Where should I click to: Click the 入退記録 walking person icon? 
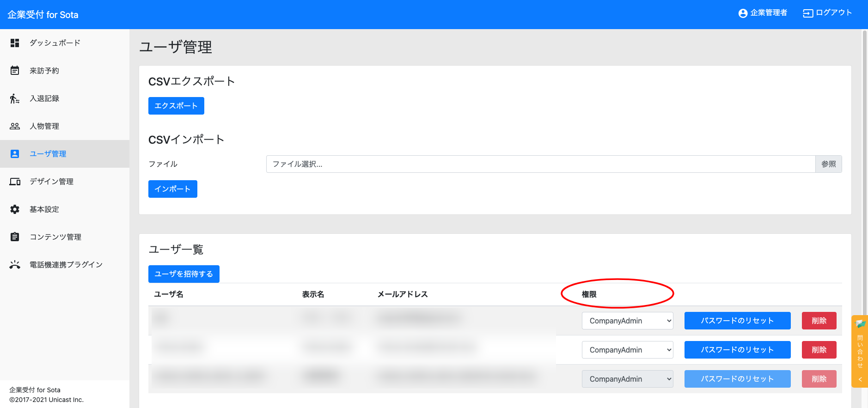pyautogui.click(x=15, y=98)
